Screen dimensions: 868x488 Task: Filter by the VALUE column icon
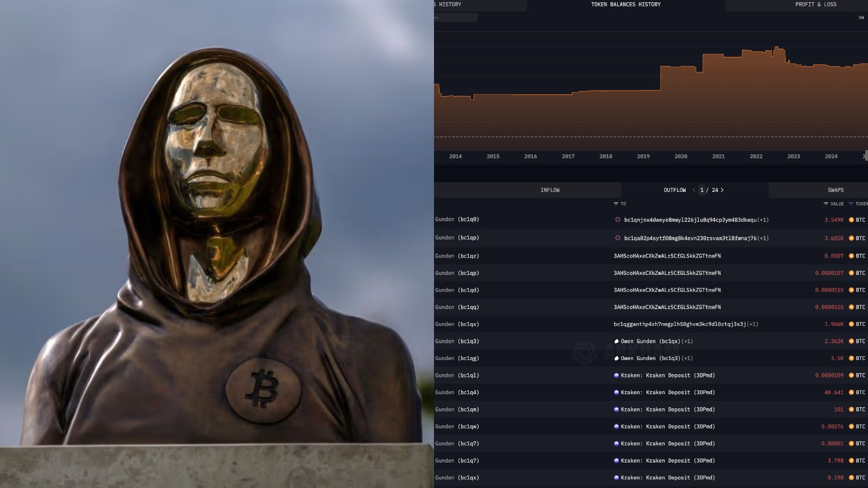(826, 204)
